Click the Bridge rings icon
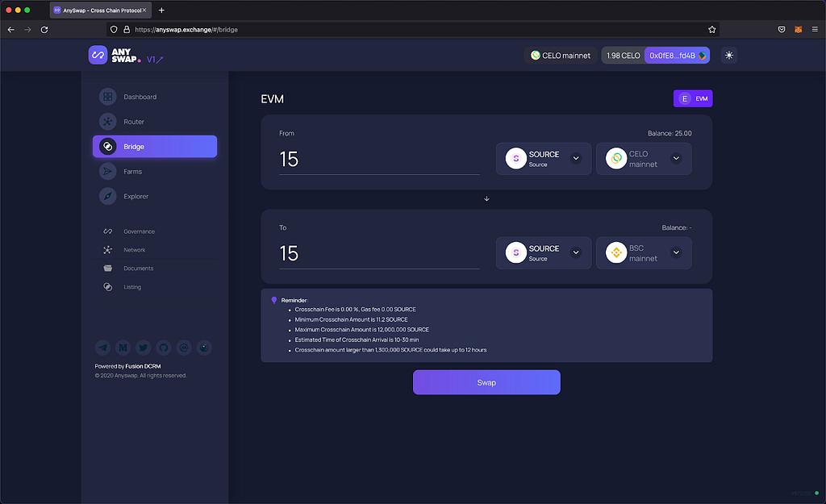The image size is (826, 504). click(107, 147)
